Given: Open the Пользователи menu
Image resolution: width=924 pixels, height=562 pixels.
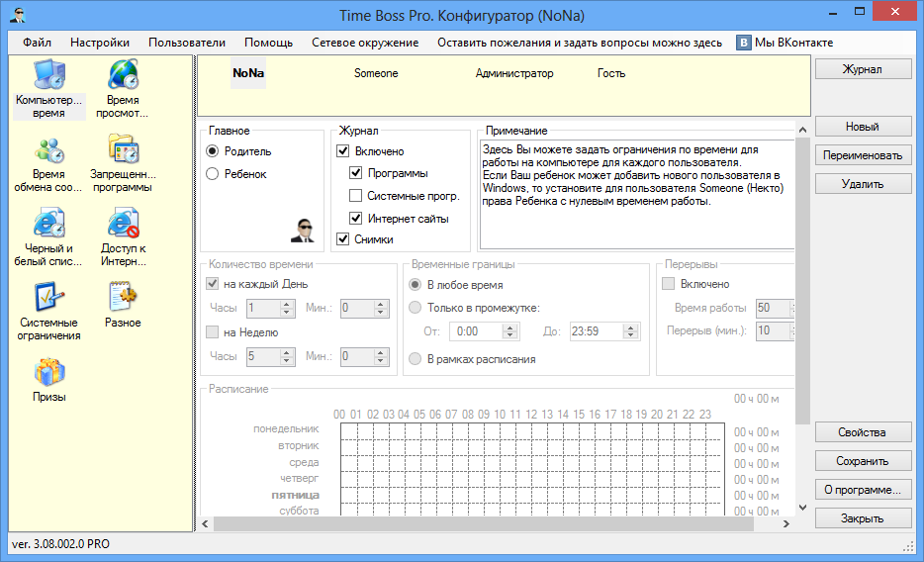Looking at the screenshot, I should 187,43.
